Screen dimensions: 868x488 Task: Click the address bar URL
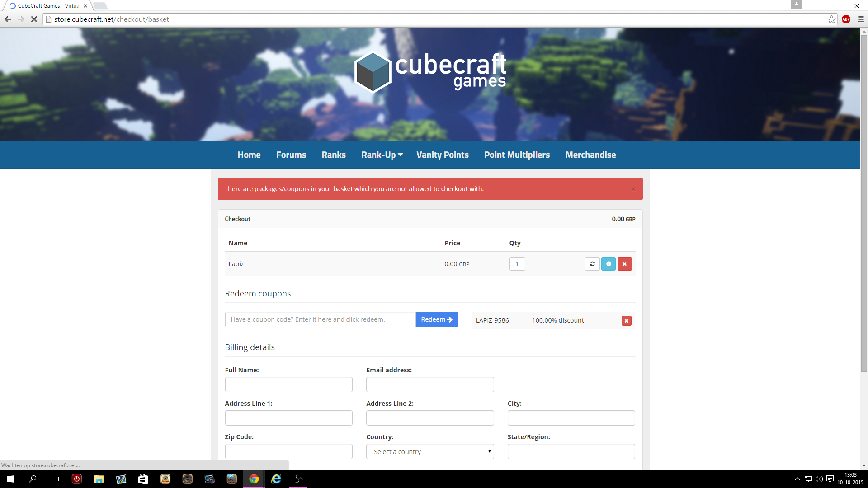coord(112,19)
